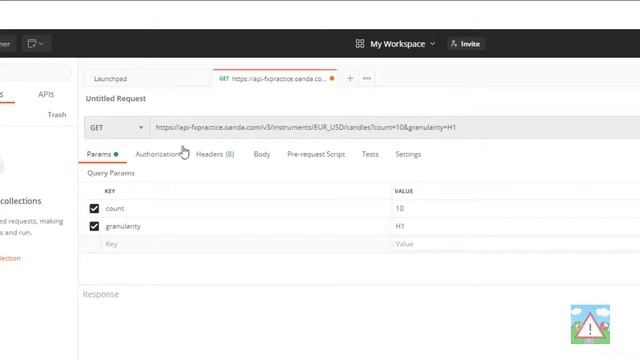Click the empty Value input field
This screenshot has width=640, height=360.
pyautogui.click(x=516, y=244)
